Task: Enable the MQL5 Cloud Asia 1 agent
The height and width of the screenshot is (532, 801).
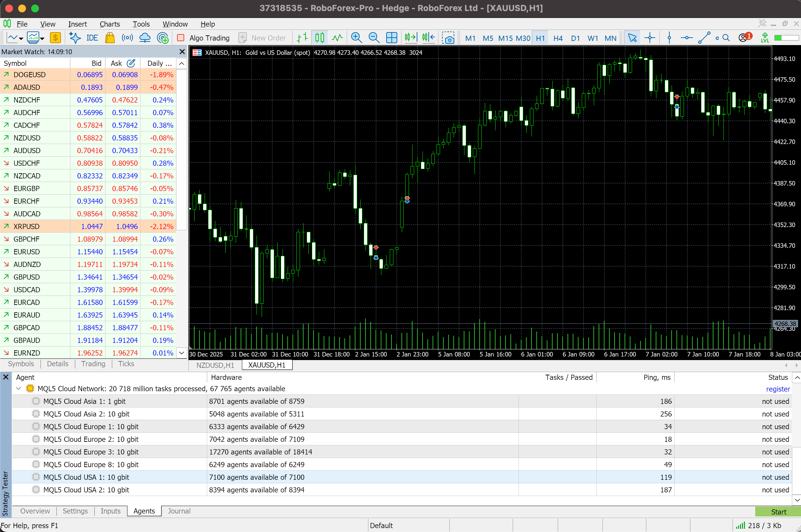Action: click(x=36, y=401)
